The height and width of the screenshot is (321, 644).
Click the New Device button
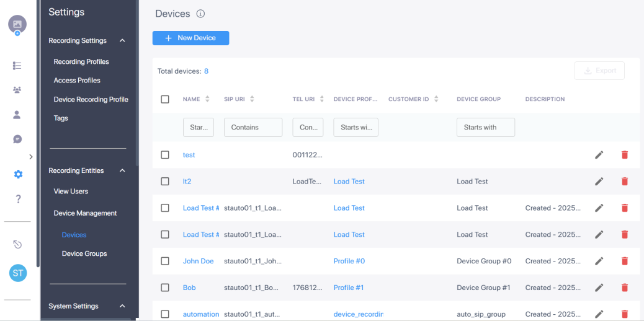pyautogui.click(x=190, y=38)
